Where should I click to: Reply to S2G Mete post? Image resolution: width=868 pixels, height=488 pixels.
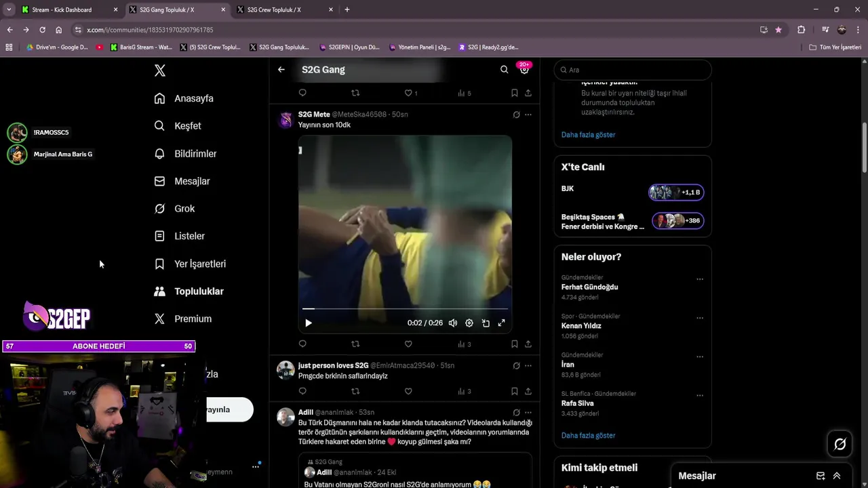tap(302, 344)
